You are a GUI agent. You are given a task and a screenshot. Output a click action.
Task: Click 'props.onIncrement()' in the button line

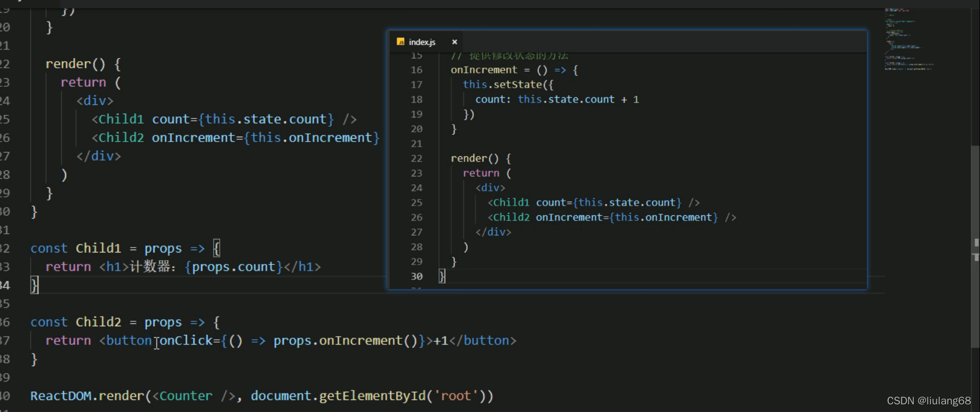coord(345,341)
